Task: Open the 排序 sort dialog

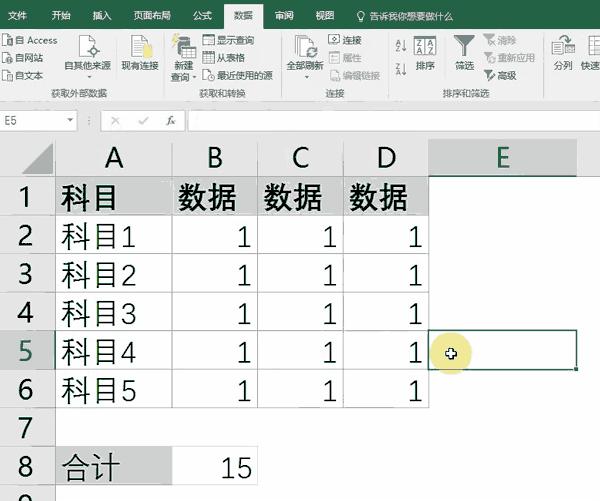Action: point(425,53)
